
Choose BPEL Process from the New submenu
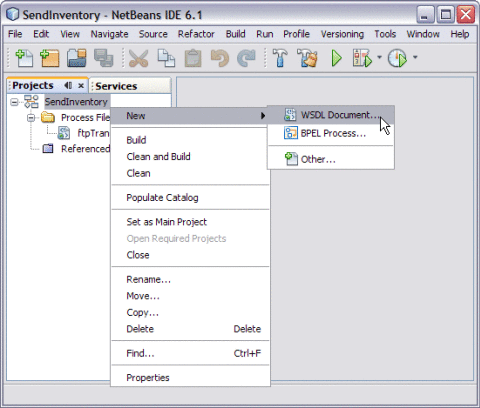coord(331,133)
